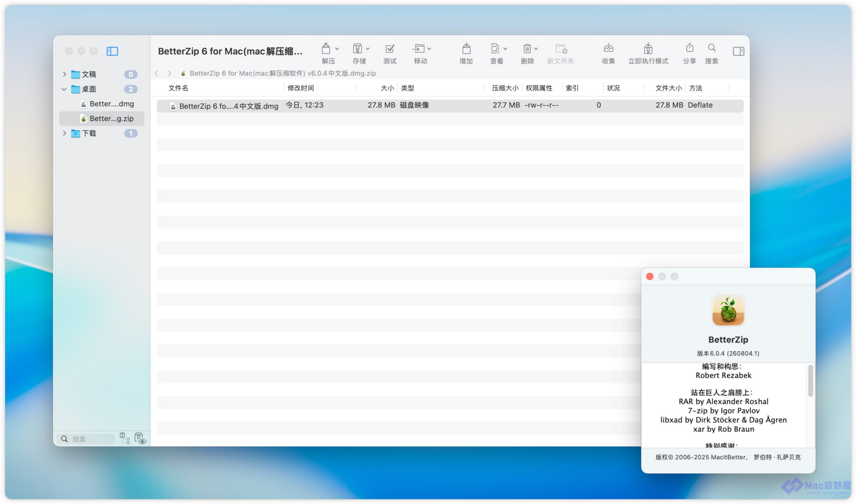Open the 查看 dropdown arrow

click(505, 49)
